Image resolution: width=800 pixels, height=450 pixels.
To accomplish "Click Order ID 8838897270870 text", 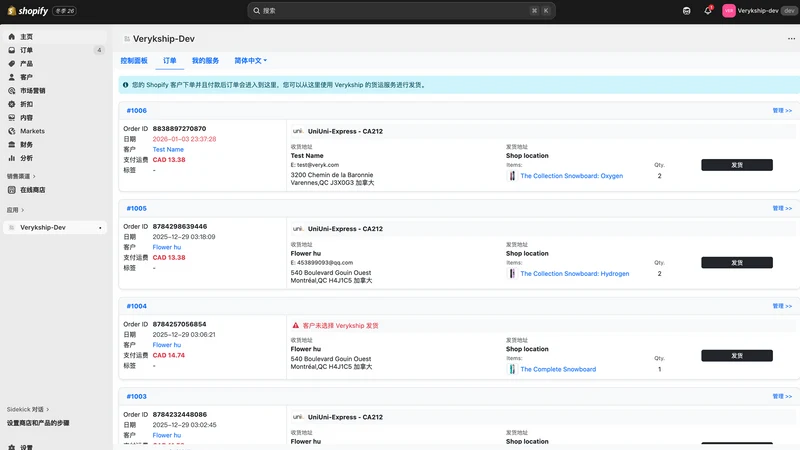I will click(x=179, y=129).
